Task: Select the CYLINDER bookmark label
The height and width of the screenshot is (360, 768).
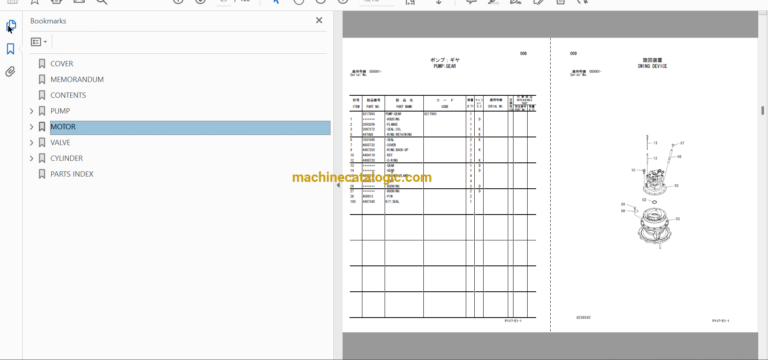Action: [67, 158]
